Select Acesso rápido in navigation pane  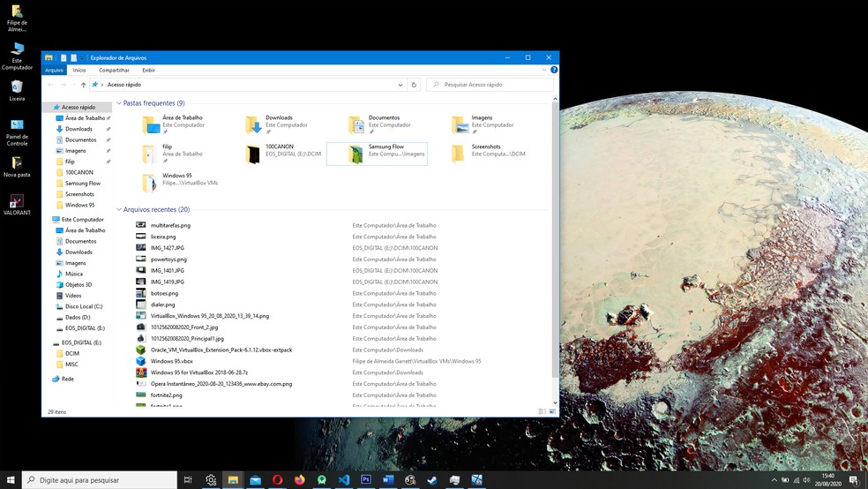[78, 107]
